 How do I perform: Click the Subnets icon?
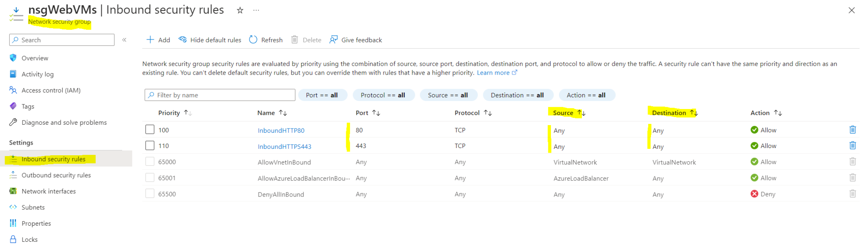coord(13,207)
